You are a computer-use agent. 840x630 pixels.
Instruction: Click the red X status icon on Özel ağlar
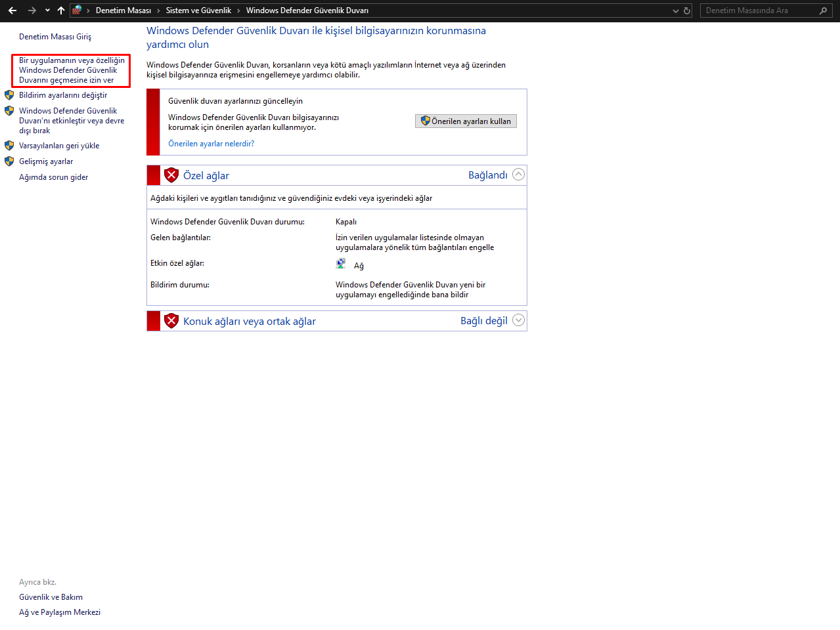click(x=171, y=175)
